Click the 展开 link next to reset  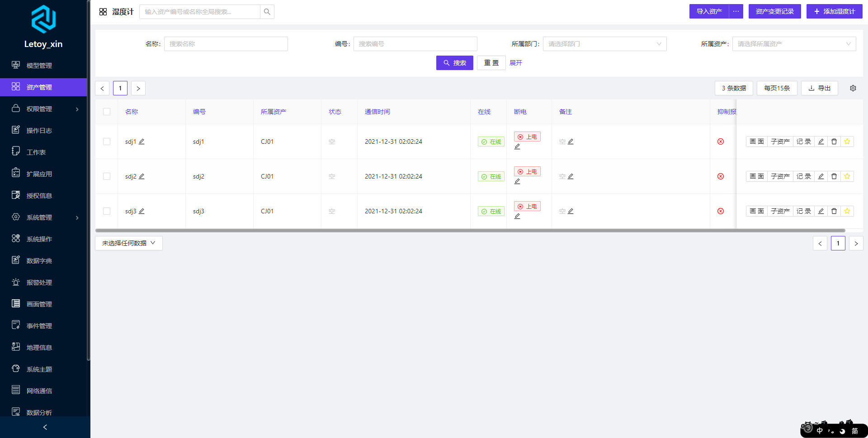516,63
